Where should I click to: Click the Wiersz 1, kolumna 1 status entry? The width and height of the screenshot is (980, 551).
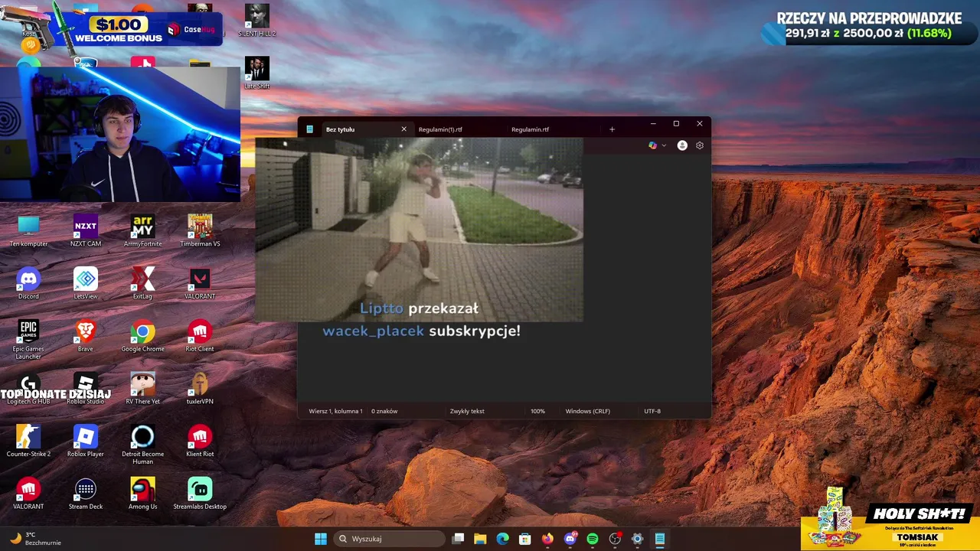tap(335, 411)
